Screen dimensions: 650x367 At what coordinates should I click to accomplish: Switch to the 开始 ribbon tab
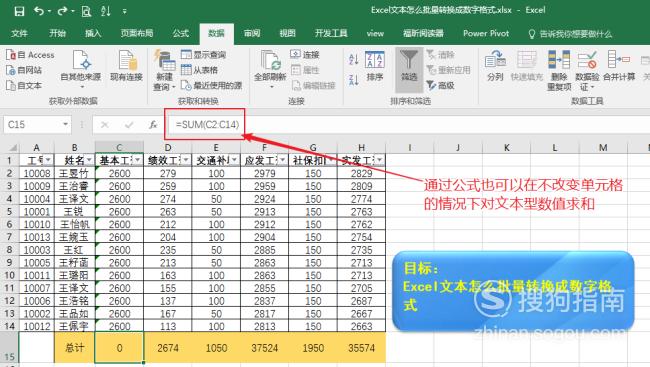pyautogui.click(x=58, y=34)
